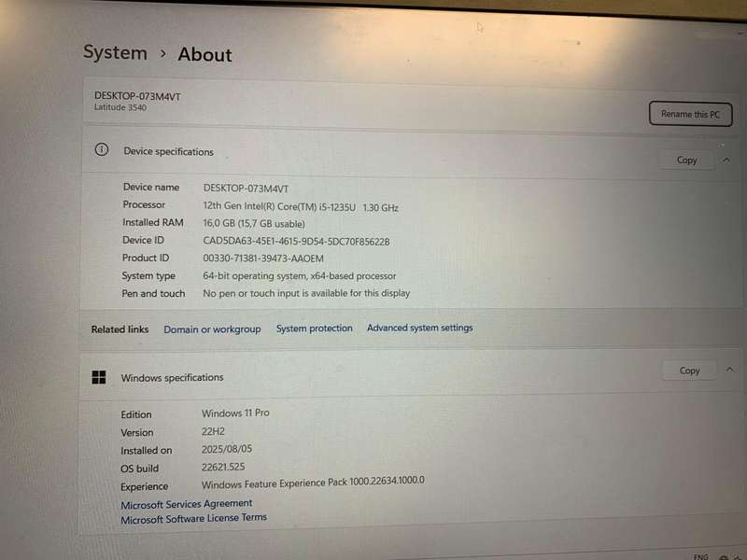Copy the Windows specifications

coord(689,371)
